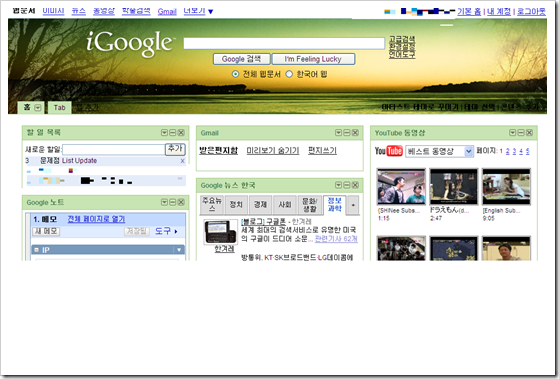The height and width of the screenshot is (379, 559).
Task: Open the 할 일 목록 gadget menu arrow
Action: point(164,133)
